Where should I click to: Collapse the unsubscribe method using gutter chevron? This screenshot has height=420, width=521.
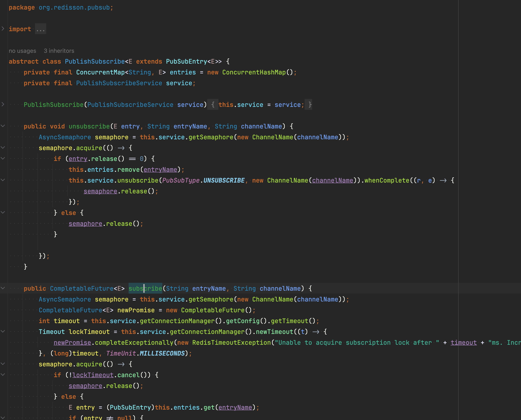(3, 126)
